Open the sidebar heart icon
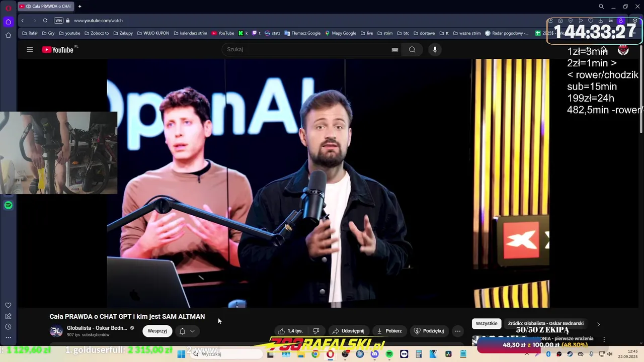Viewport: 644px width, 362px height. pyautogui.click(x=8, y=305)
